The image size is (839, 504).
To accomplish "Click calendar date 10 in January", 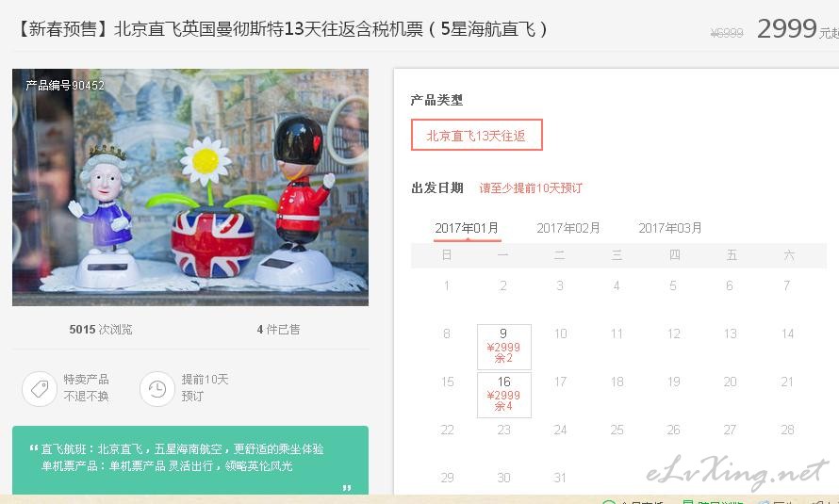I will [560, 334].
